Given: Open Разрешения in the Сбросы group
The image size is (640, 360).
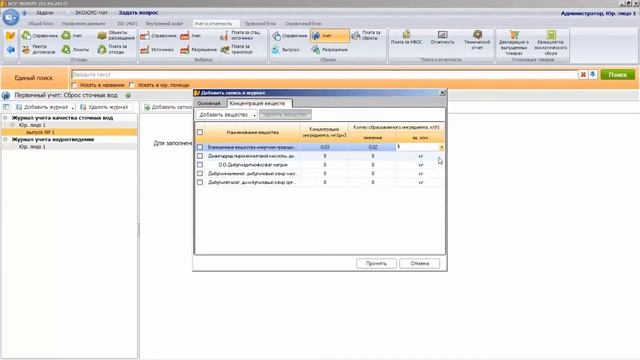Looking at the screenshot, I should click(329, 49).
